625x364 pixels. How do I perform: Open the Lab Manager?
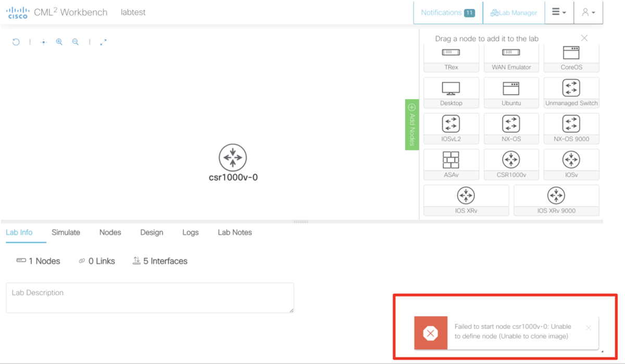click(x=514, y=12)
